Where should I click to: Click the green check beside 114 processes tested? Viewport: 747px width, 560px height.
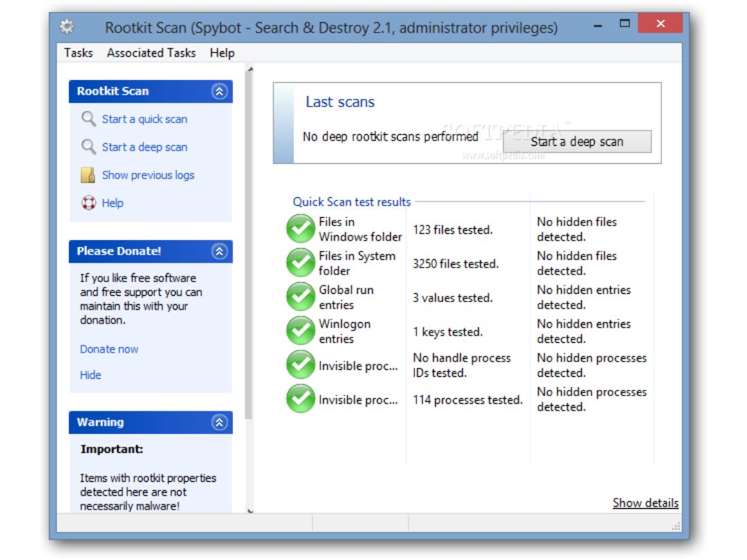(x=300, y=399)
